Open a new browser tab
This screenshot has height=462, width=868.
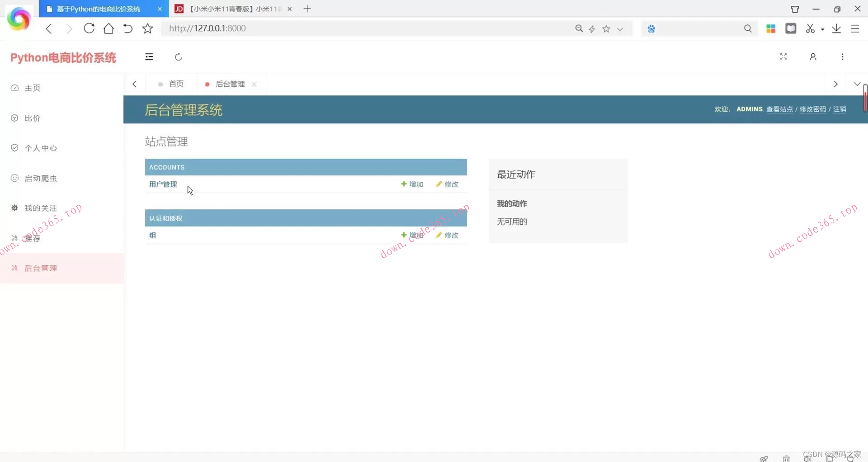(x=307, y=9)
